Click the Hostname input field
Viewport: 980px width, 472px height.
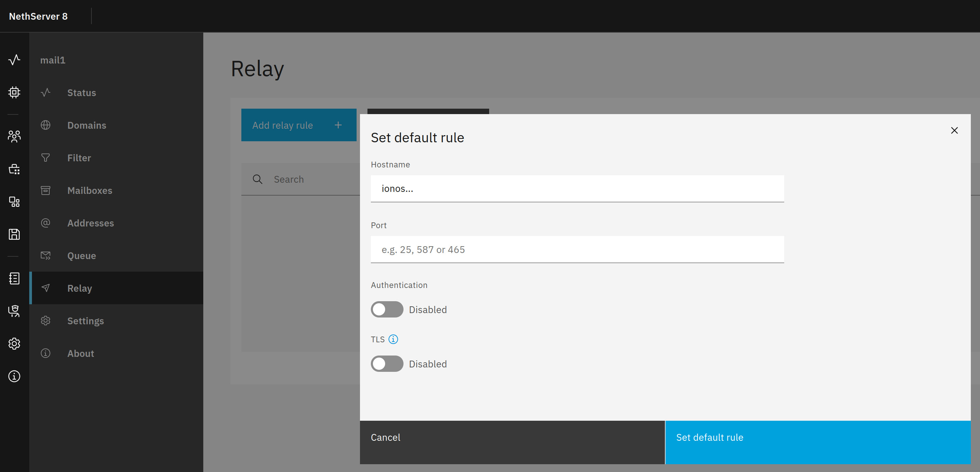[x=577, y=188]
